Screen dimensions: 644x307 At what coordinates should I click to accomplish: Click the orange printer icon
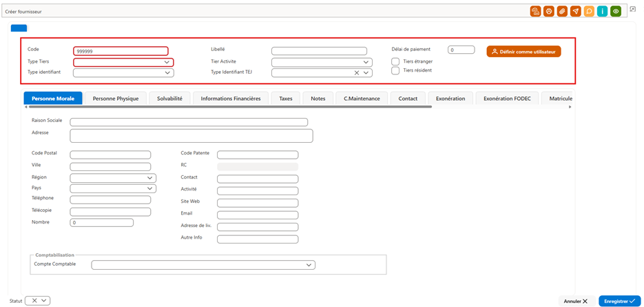tap(549, 11)
